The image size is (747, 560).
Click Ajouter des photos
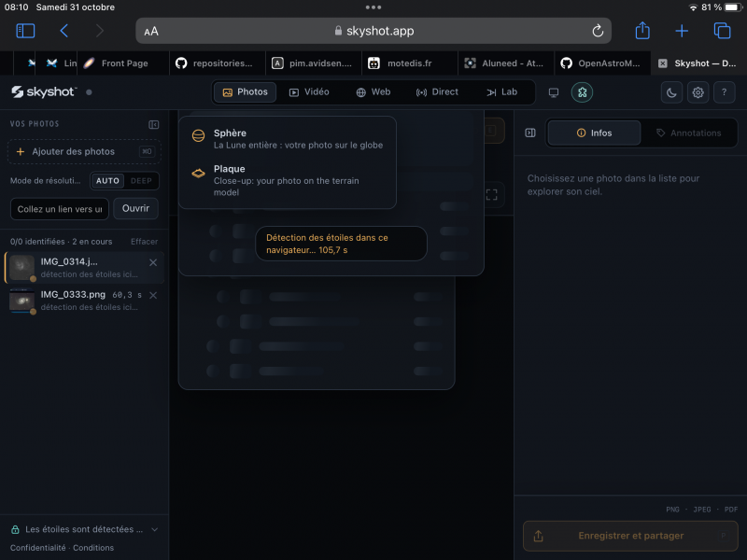[84, 151]
